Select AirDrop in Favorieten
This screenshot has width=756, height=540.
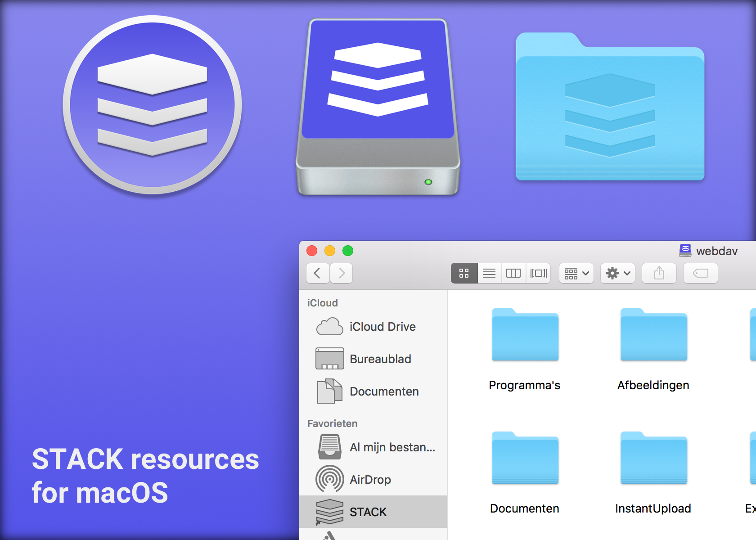point(370,479)
